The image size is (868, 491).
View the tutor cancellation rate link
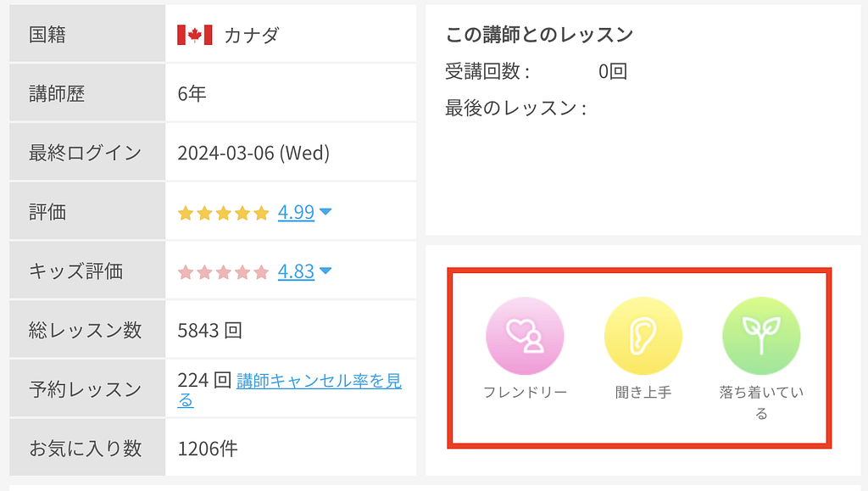tap(318, 381)
